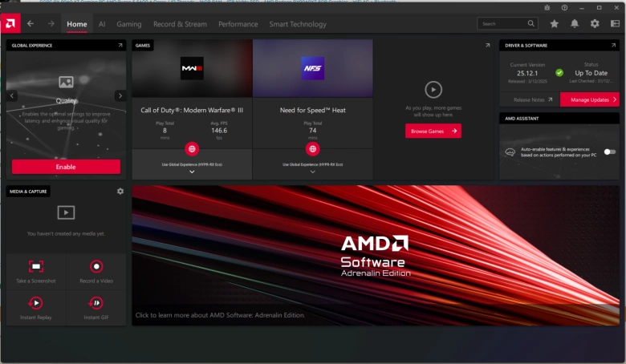Show next Global Experience profile
Viewport: 626px width, 364px height.
pyautogui.click(x=120, y=95)
